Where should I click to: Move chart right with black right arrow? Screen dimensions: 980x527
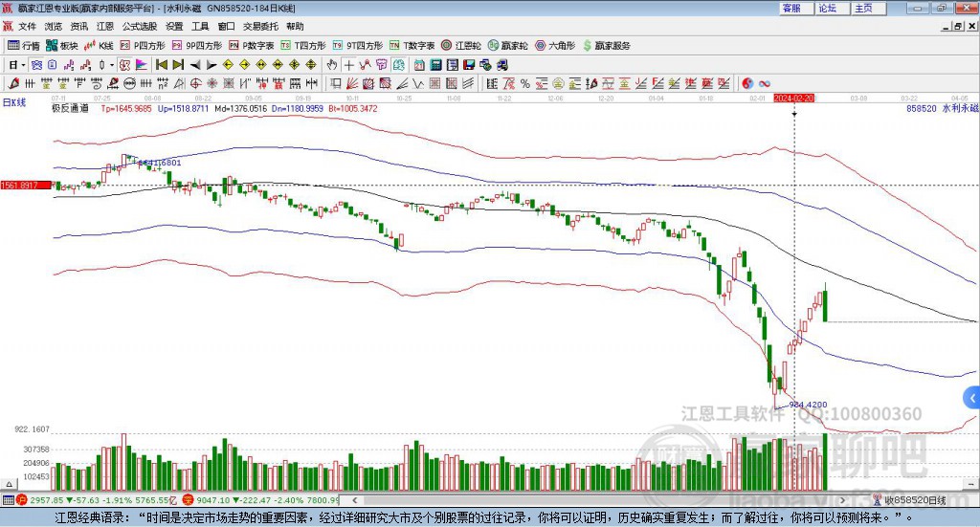point(212,65)
